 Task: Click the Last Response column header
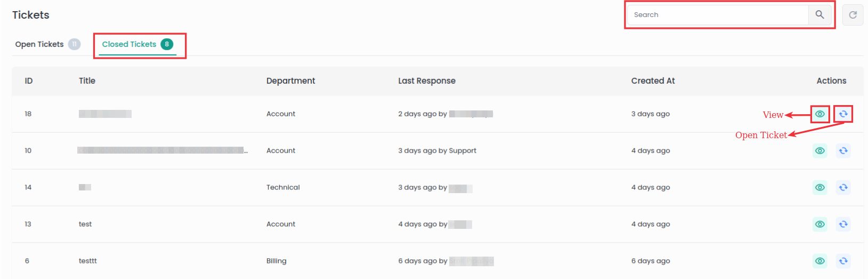click(426, 81)
